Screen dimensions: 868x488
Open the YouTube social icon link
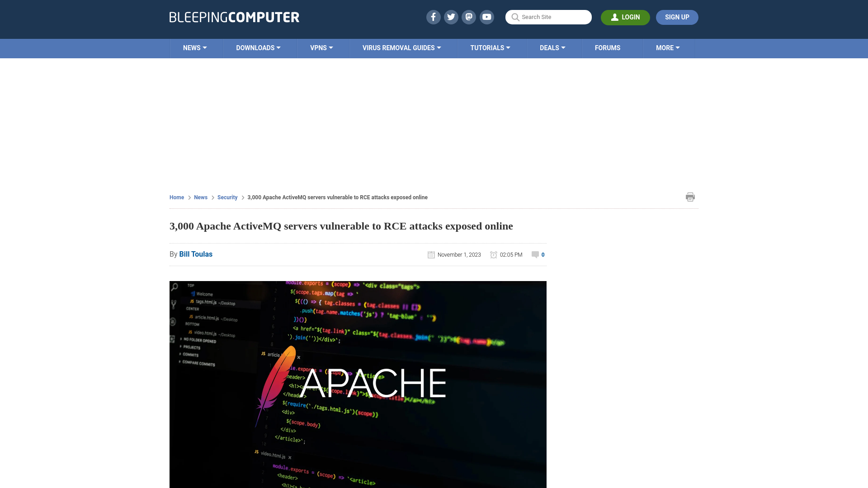tap(487, 17)
